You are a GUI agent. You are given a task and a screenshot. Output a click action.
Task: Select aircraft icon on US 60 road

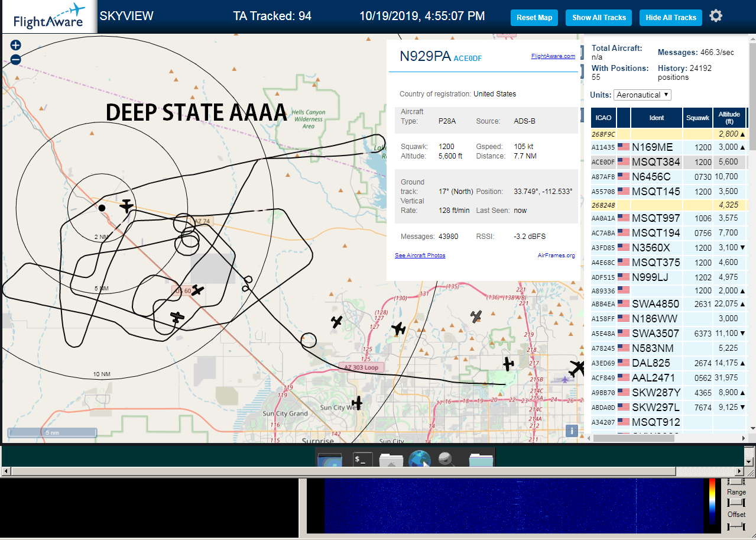pos(197,290)
